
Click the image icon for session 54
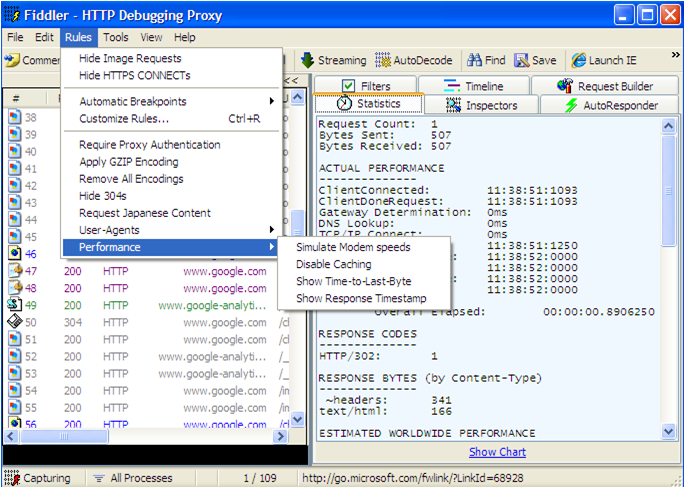pos(15,391)
